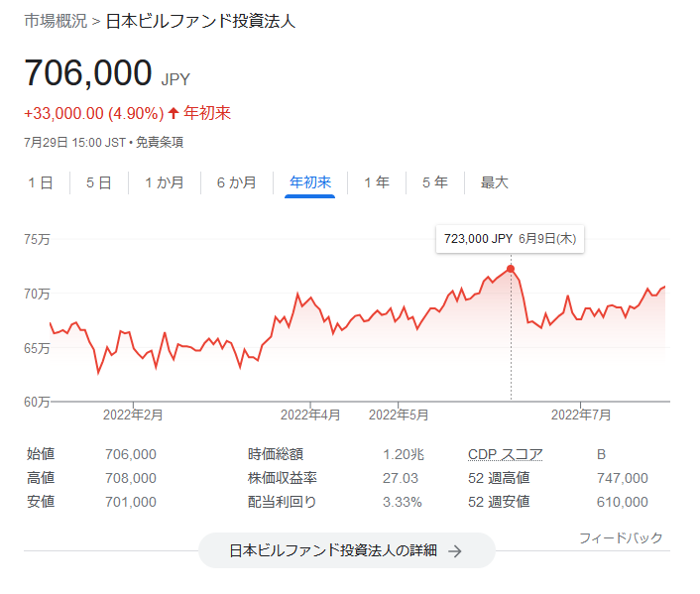Select the 年初来 range tab
Screen dimensions: 700x594
(310, 182)
